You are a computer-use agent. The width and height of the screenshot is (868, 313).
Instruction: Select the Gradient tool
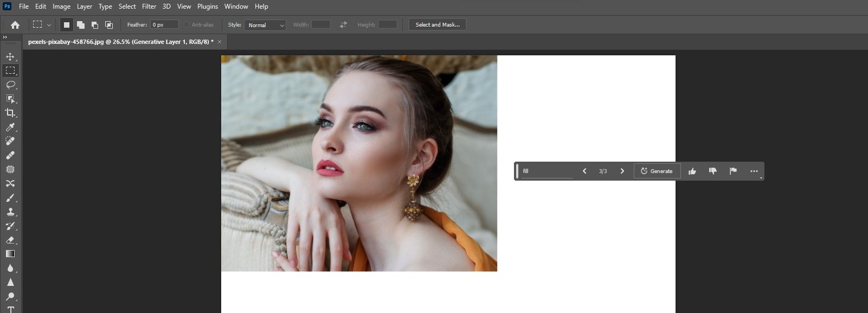(x=10, y=254)
